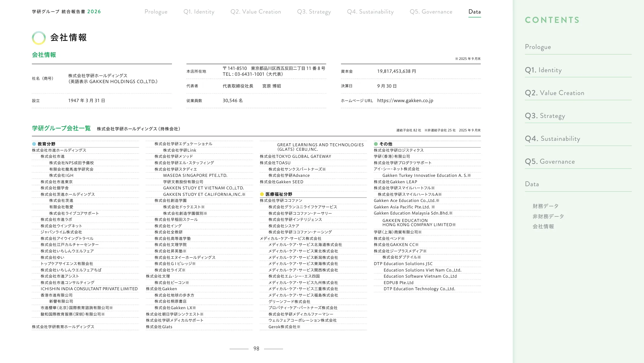Click 株式会社学研教育ホールディングス entry

point(63,327)
